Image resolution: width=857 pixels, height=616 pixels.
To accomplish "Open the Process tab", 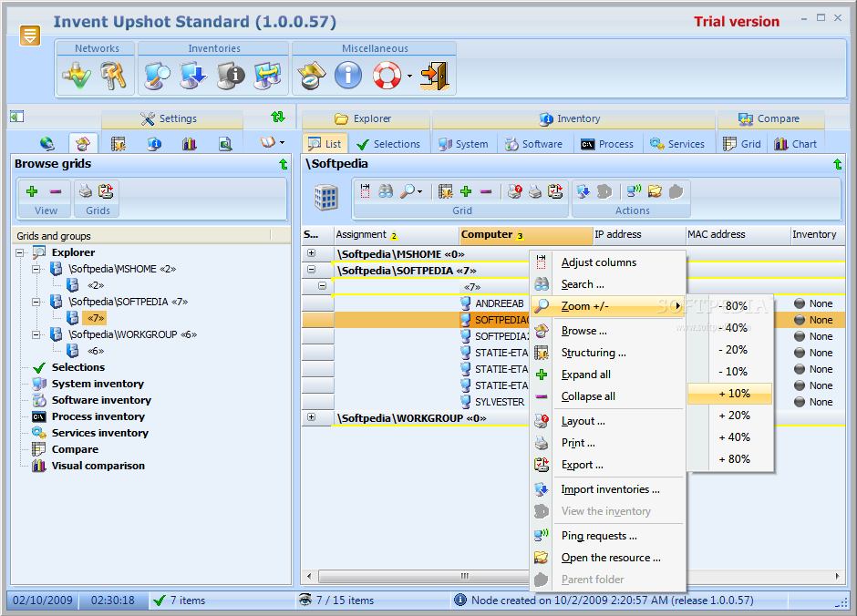I will 607,144.
